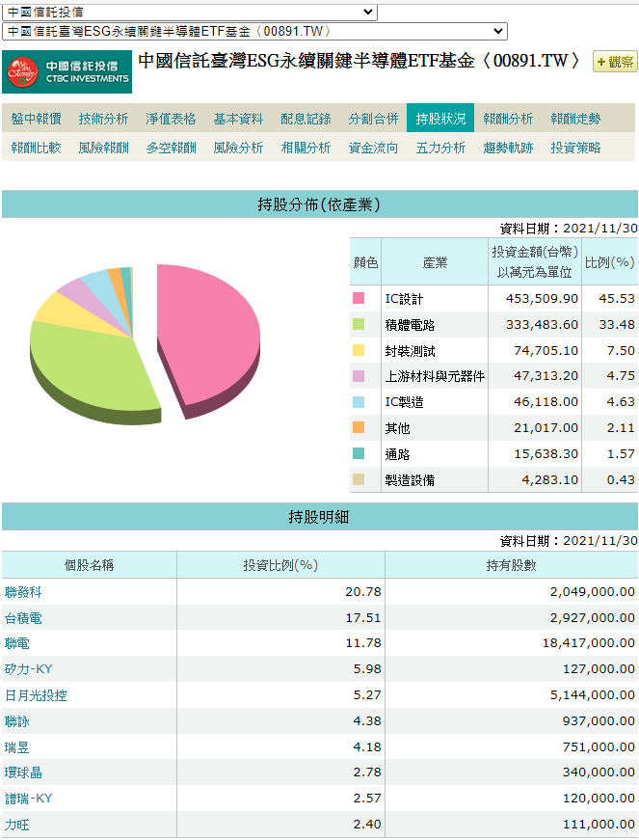Switch to the 多空報酬 tab
Viewport: 639px width, 840px height.
pos(171,148)
